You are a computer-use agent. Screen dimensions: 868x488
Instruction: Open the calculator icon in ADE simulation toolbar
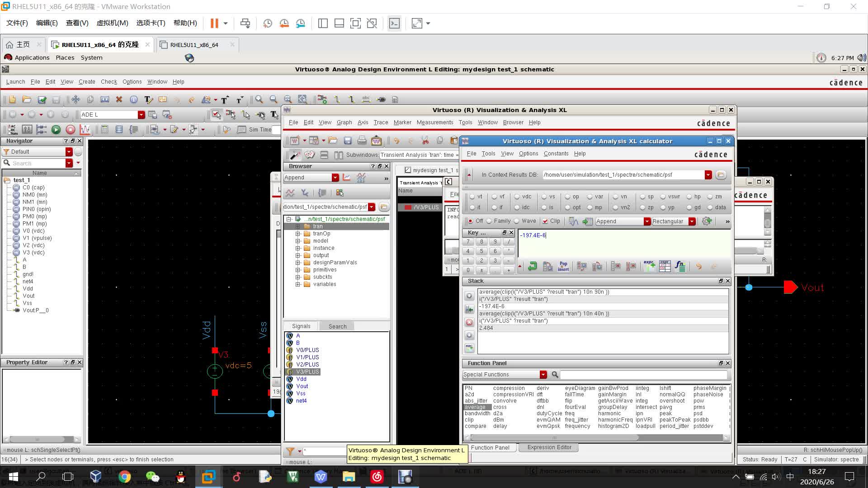[104, 130]
